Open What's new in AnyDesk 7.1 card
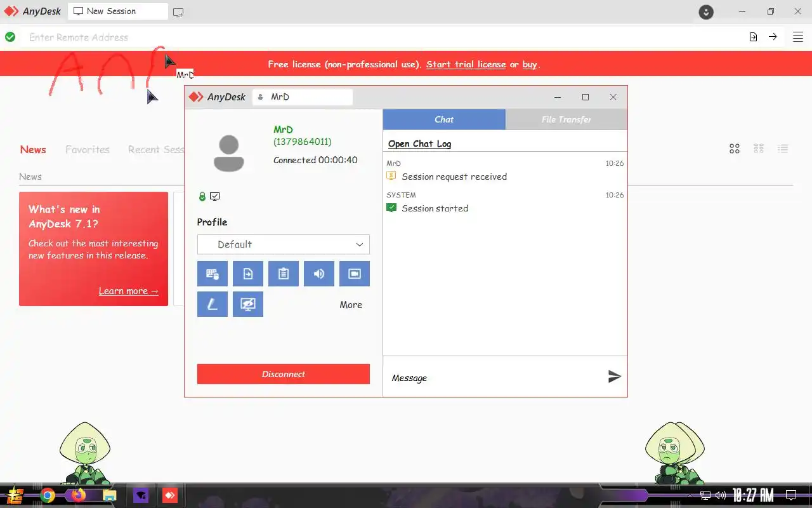 pos(93,249)
